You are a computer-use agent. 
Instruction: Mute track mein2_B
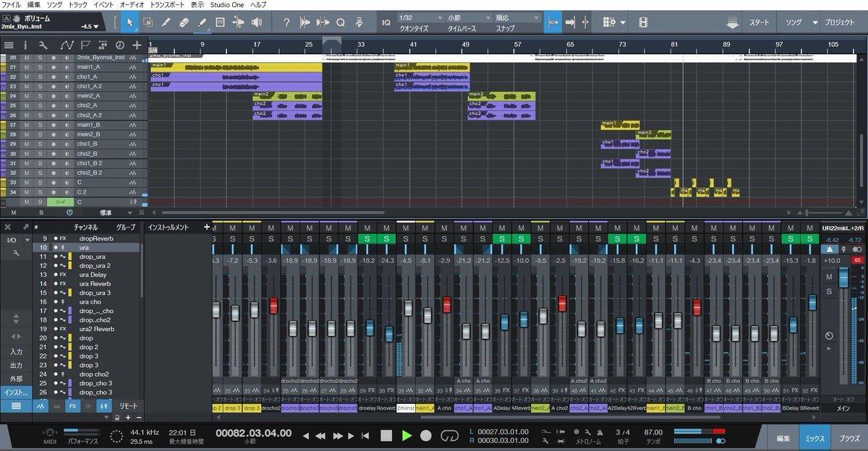27,134
